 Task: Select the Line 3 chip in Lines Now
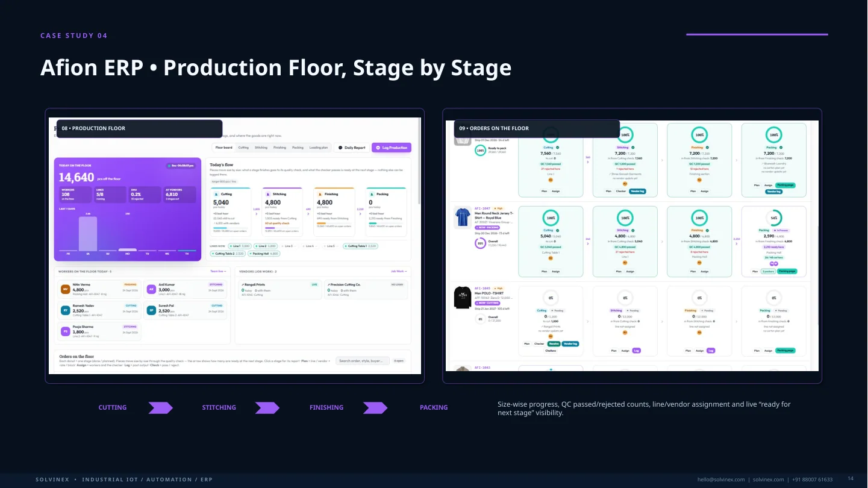point(288,246)
